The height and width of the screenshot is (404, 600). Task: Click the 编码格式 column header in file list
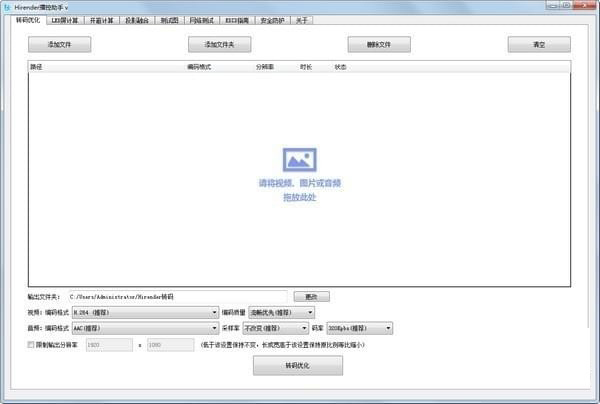pos(199,67)
